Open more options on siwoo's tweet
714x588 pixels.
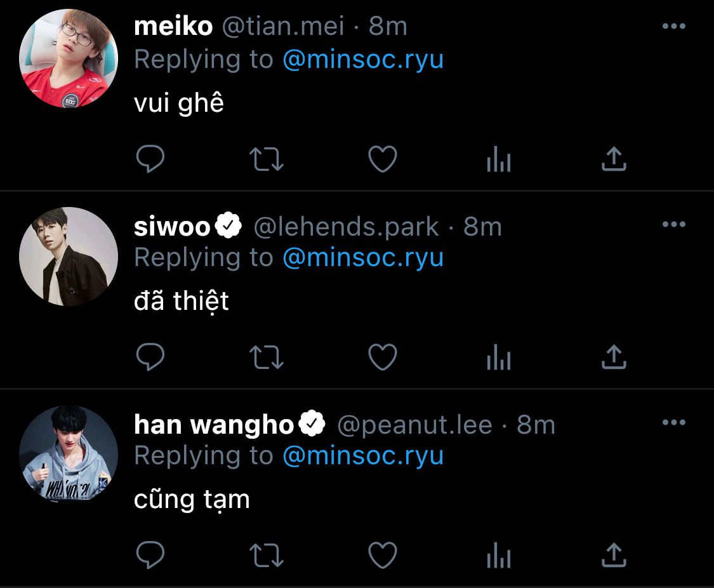pyautogui.click(x=674, y=224)
